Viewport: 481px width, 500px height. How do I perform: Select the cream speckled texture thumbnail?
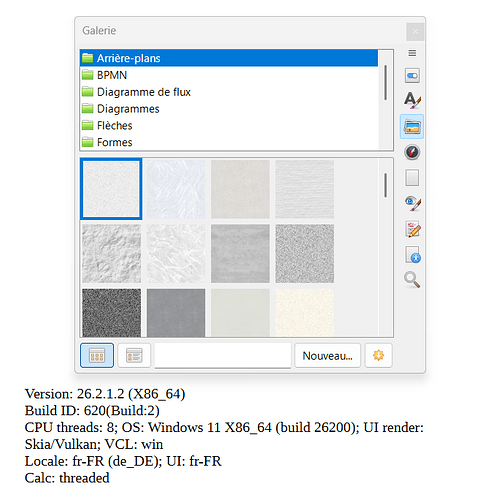[x=305, y=313]
